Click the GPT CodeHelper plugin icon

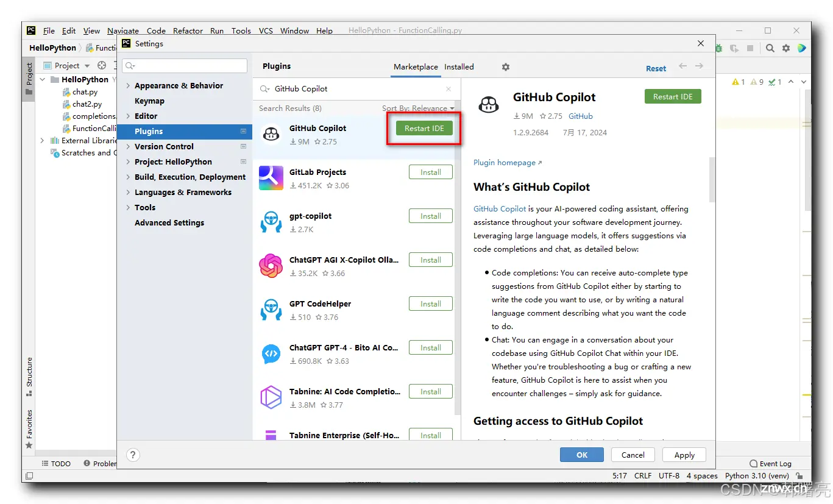click(x=271, y=310)
